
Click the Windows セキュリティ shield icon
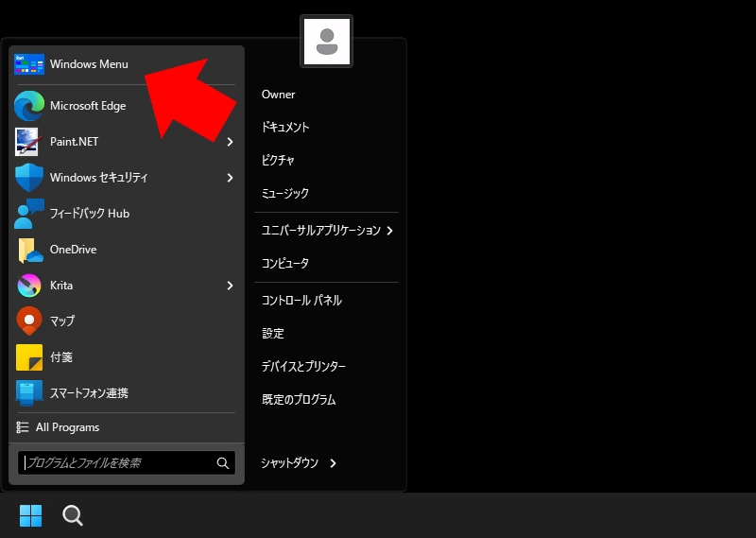pyautogui.click(x=29, y=178)
